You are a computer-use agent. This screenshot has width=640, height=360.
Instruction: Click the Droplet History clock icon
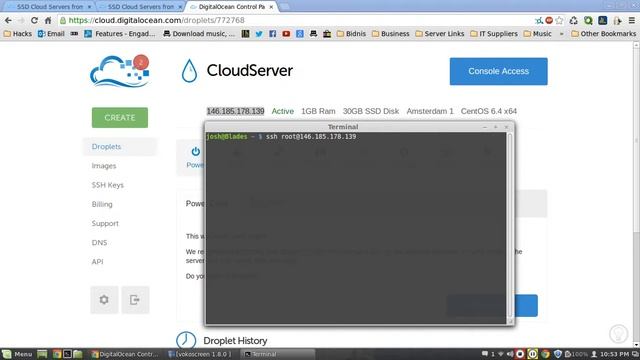pyautogui.click(x=186, y=340)
